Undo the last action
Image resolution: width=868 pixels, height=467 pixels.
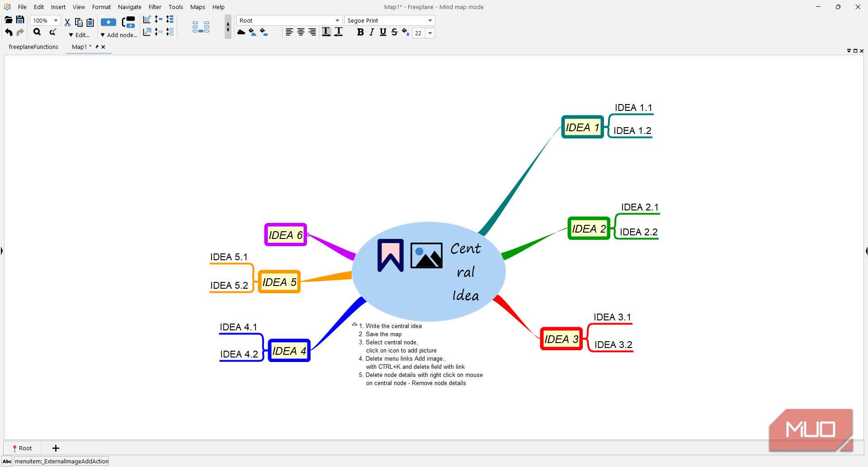point(9,32)
